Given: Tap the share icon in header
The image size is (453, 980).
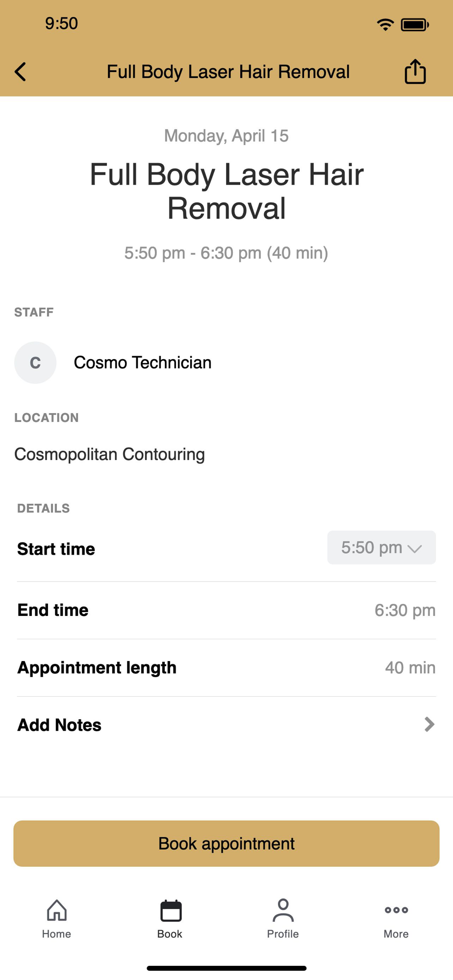Looking at the screenshot, I should (x=415, y=72).
